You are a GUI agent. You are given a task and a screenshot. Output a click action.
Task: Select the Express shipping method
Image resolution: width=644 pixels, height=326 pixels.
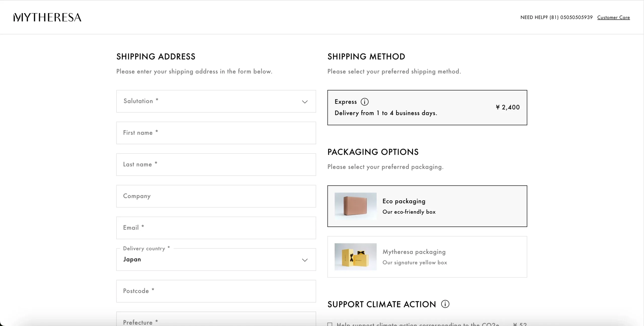(x=427, y=108)
